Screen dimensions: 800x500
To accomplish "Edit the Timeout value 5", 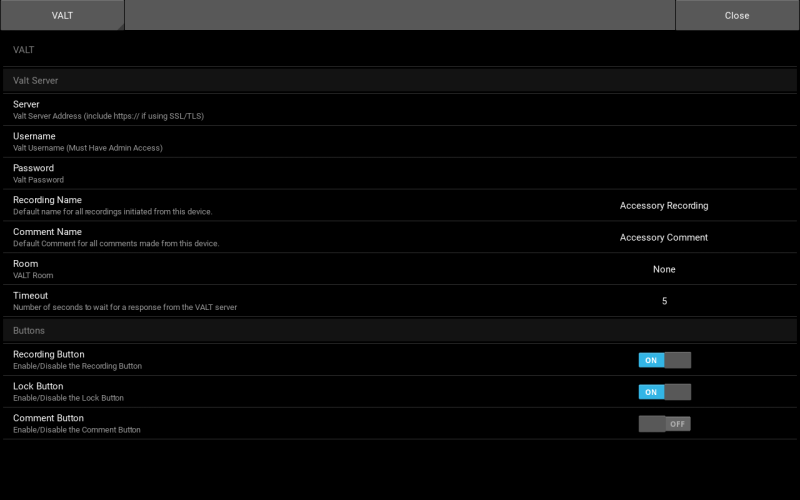I will coord(664,301).
